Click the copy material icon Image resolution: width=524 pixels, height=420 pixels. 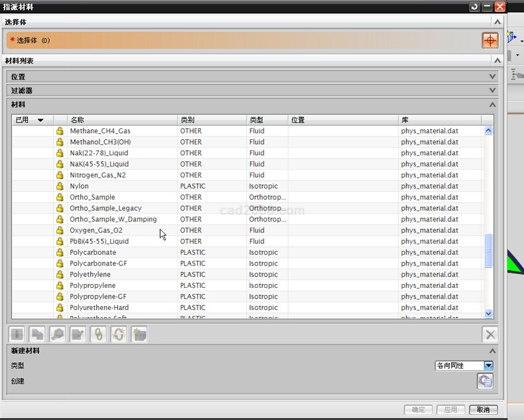(37, 335)
